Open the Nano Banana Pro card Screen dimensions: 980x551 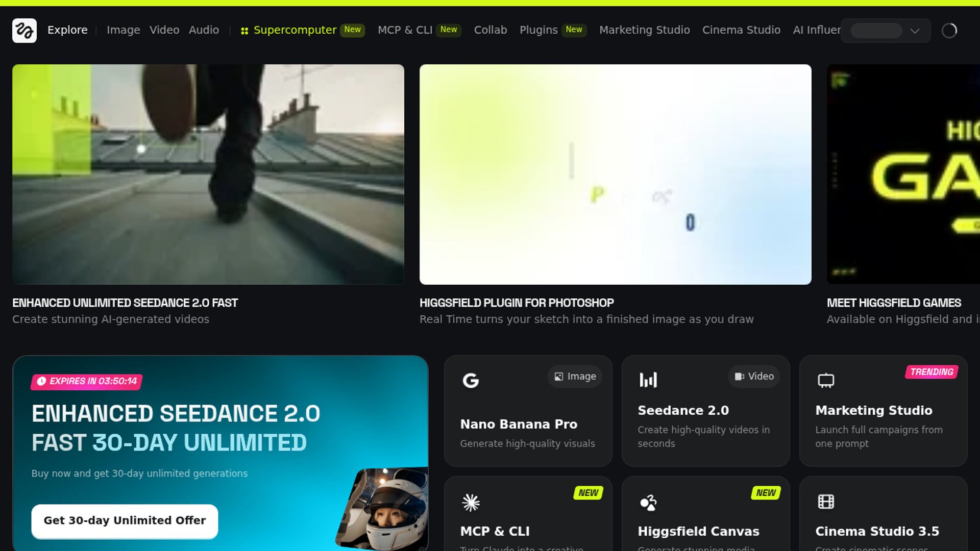click(x=528, y=411)
